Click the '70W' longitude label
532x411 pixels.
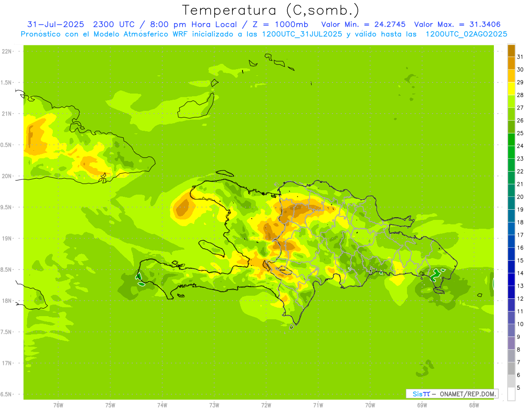[x=370, y=405]
